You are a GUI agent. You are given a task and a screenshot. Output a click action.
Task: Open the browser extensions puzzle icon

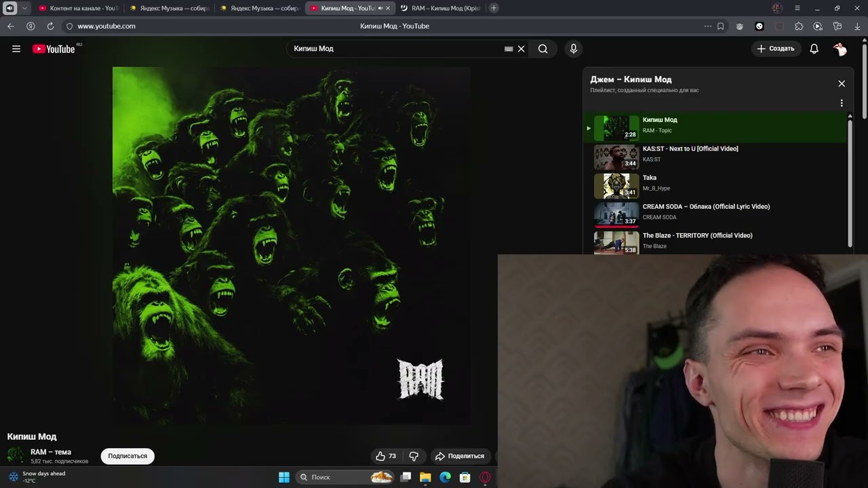799,26
